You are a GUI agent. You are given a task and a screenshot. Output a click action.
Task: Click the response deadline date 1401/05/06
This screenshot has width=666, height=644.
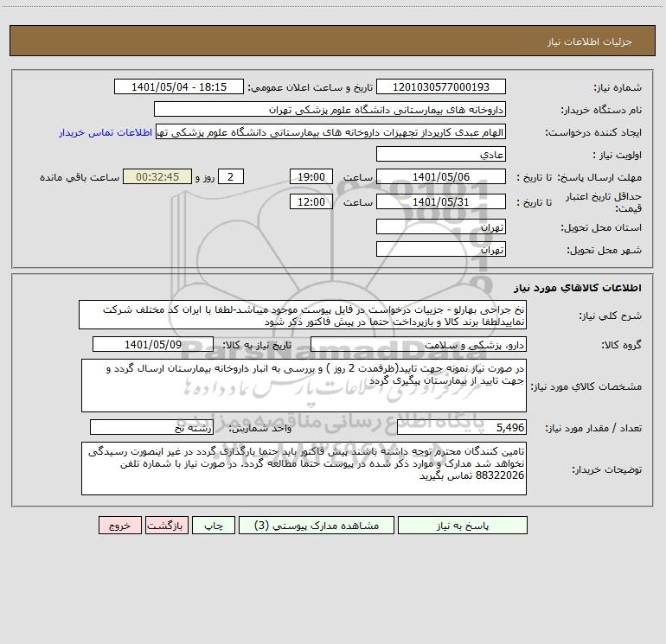(x=441, y=177)
